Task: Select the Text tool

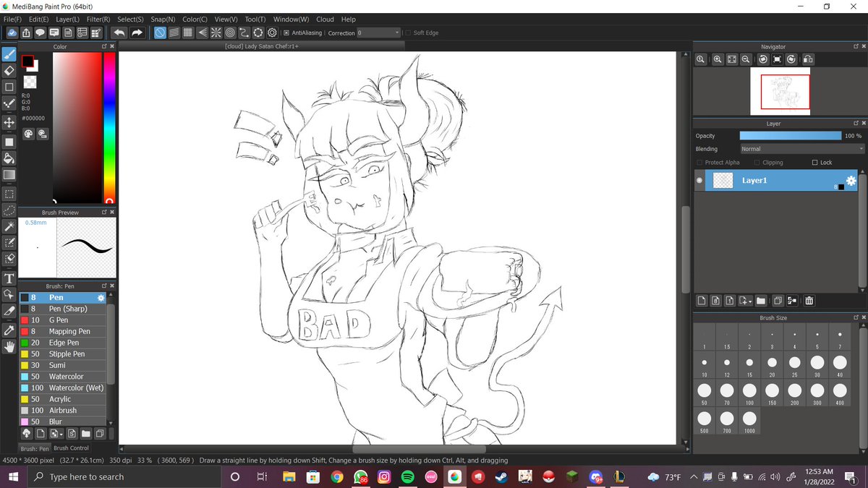Action: pos(9,278)
